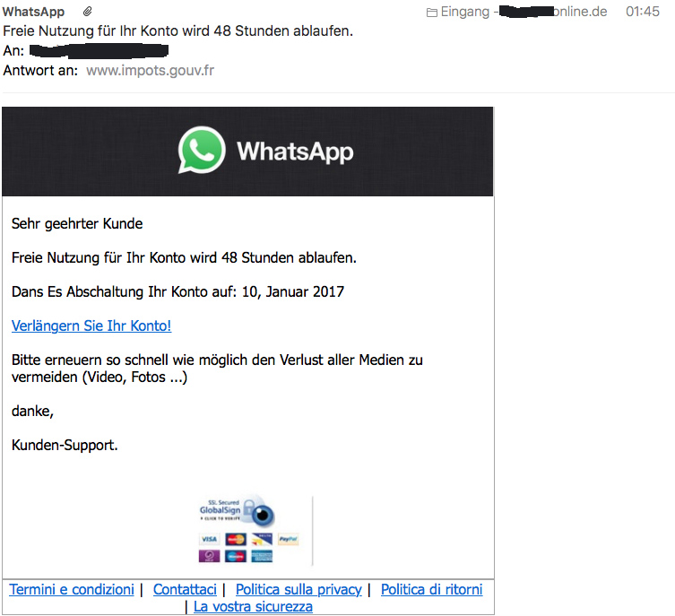Click the redacted recipient address after 'An:'

tap(99, 51)
